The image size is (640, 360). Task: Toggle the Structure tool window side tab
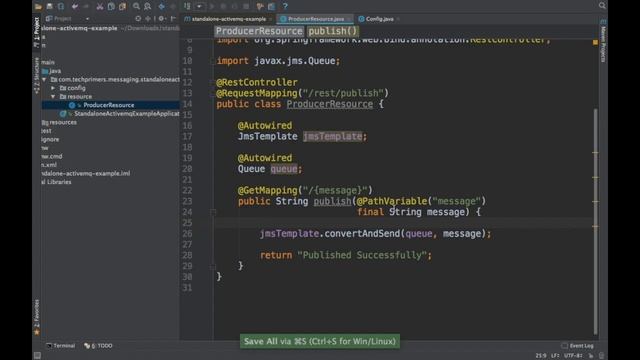37,76
